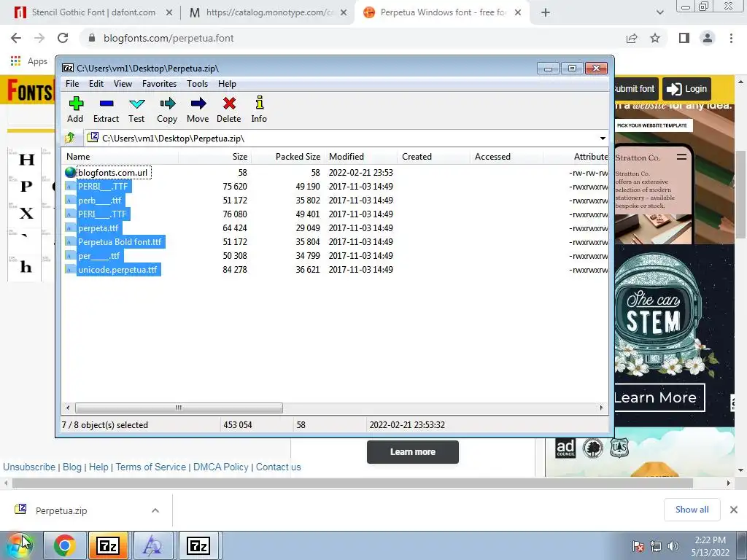This screenshot has width=747, height=560.
Task: Switch to Chrome in the taskbar
Action: (x=65, y=545)
